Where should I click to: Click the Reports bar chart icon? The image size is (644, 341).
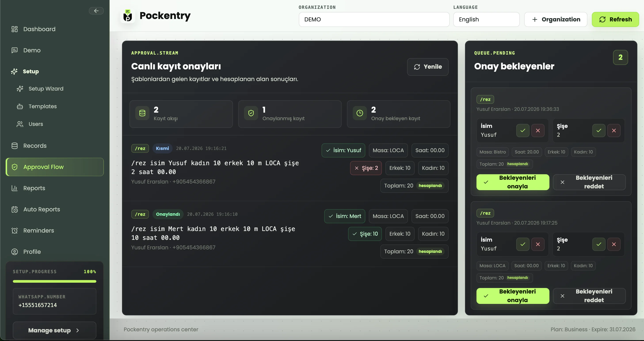click(x=15, y=188)
